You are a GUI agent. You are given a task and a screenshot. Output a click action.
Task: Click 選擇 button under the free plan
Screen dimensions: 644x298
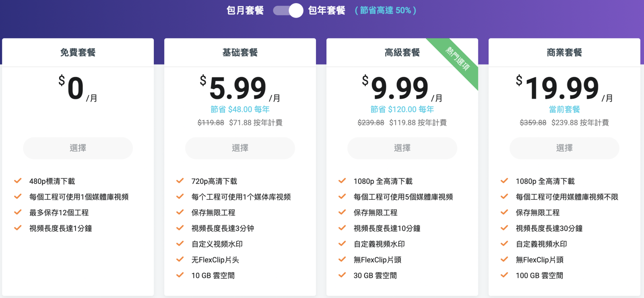78,148
